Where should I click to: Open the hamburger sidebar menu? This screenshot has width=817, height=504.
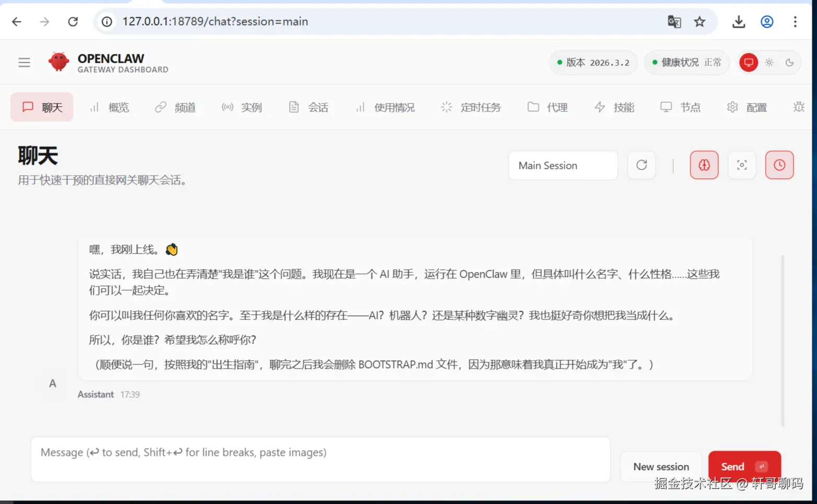(x=24, y=62)
